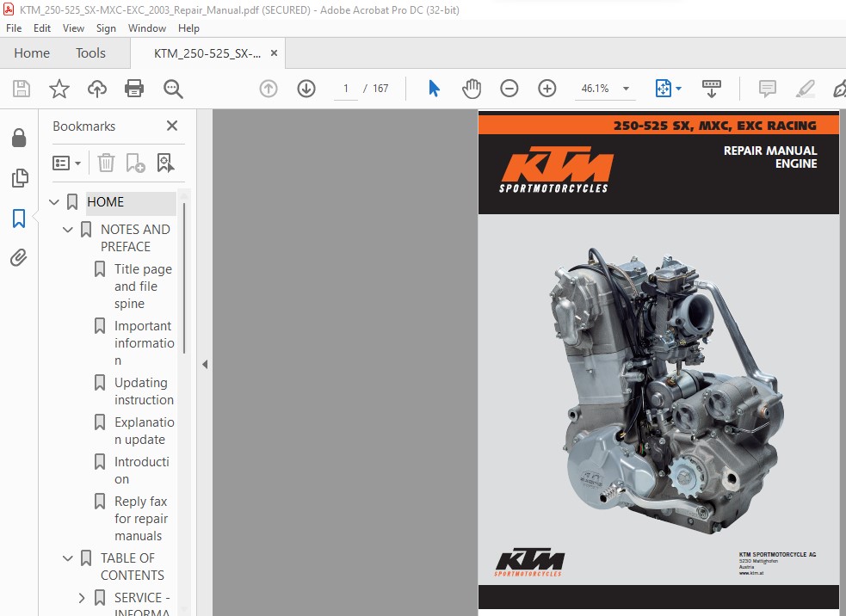Open the Introduction bookmark
This screenshot has height=616, width=846.
142,471
